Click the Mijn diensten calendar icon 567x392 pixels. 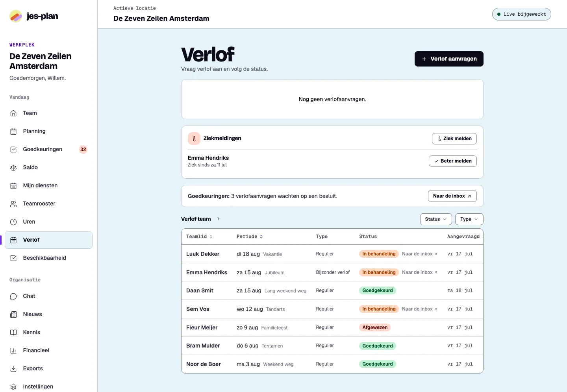(x=13, y=186)
